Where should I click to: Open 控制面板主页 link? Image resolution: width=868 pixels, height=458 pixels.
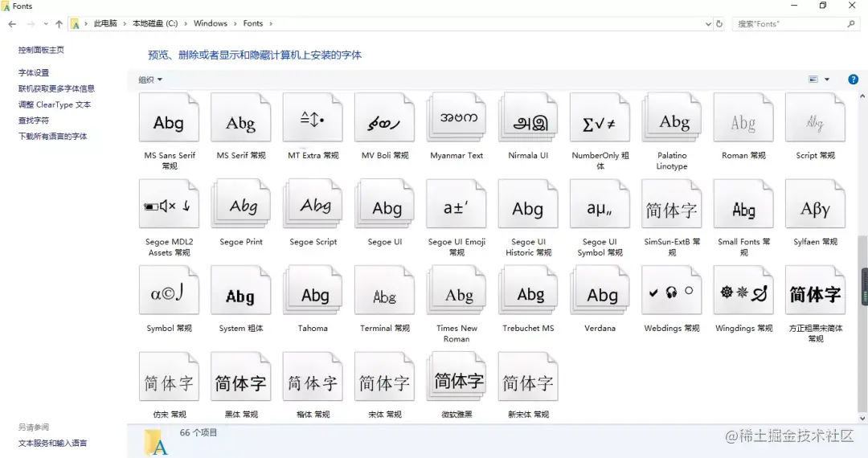click(41, 50)
